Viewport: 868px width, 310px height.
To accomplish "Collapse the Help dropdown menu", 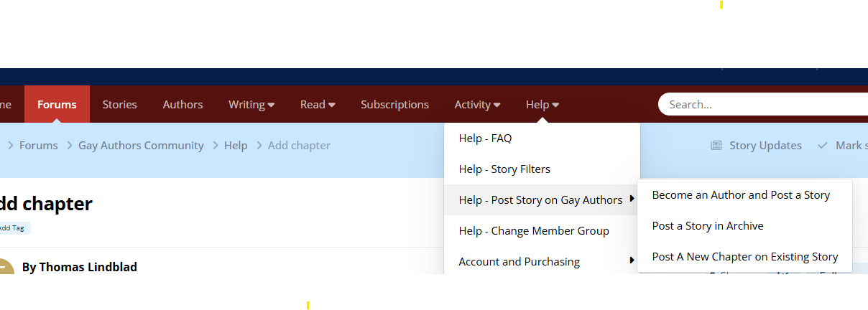I will click(x=542, y=105).
